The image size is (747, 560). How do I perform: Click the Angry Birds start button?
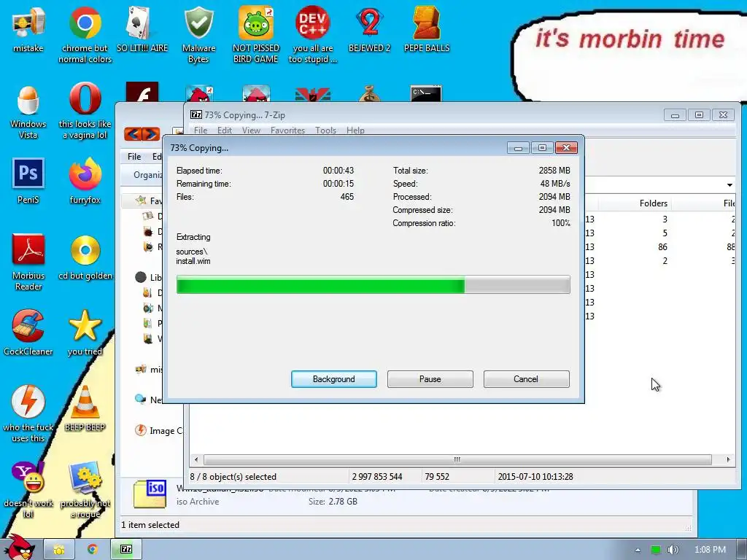point(19,548)
